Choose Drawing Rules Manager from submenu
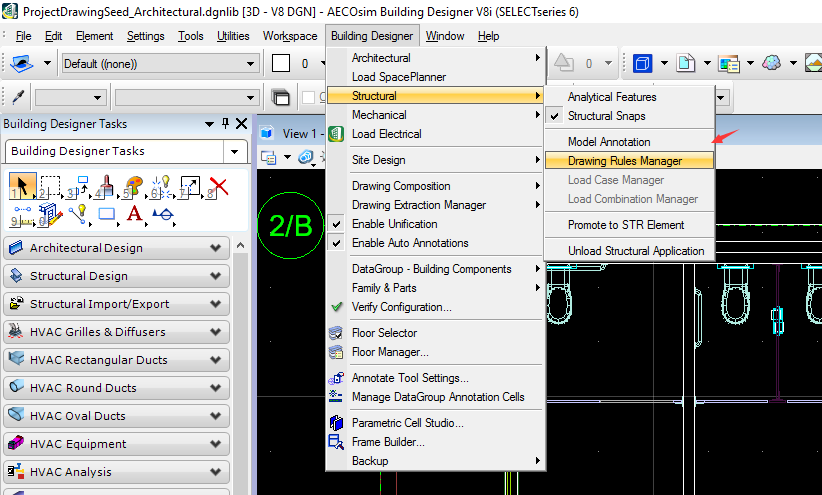822x495 pixels. 630,161
